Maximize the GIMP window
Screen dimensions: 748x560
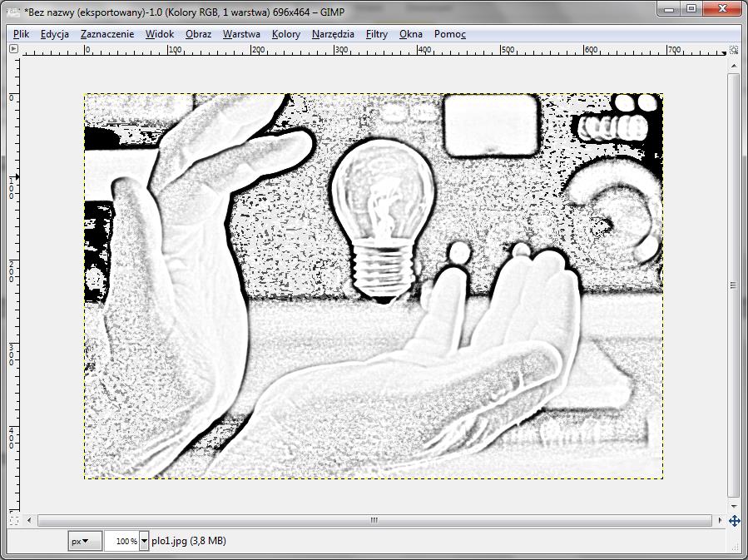point(691,8)
